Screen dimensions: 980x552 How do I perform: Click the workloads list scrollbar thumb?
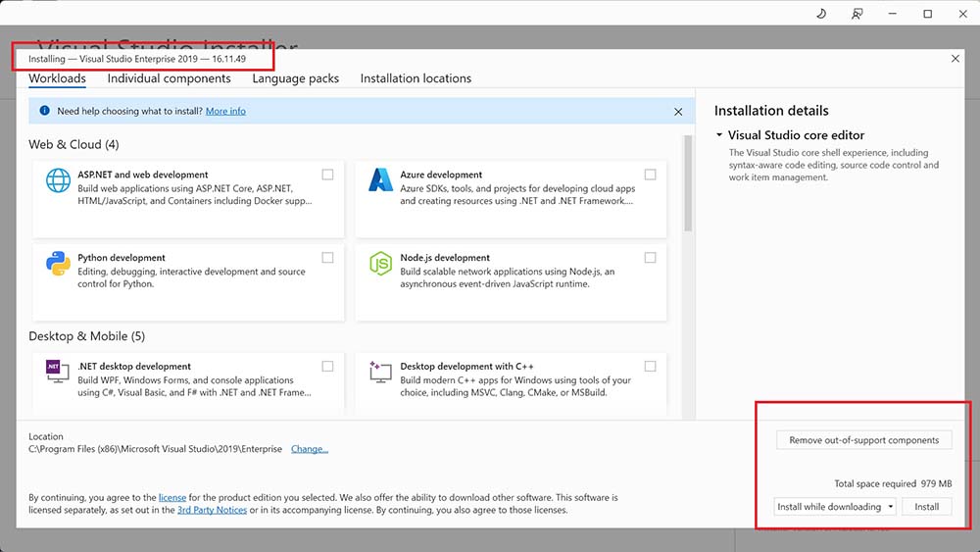[x=688, y=183]
